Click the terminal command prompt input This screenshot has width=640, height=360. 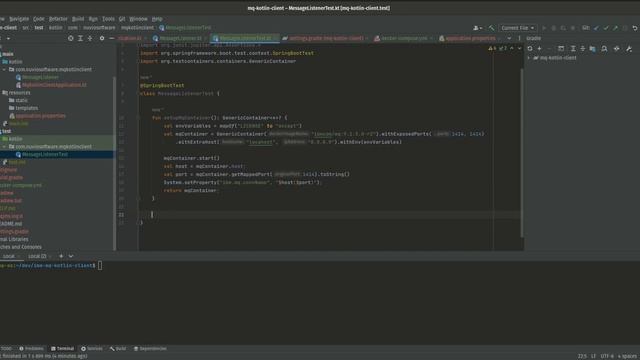click(100, 266)
